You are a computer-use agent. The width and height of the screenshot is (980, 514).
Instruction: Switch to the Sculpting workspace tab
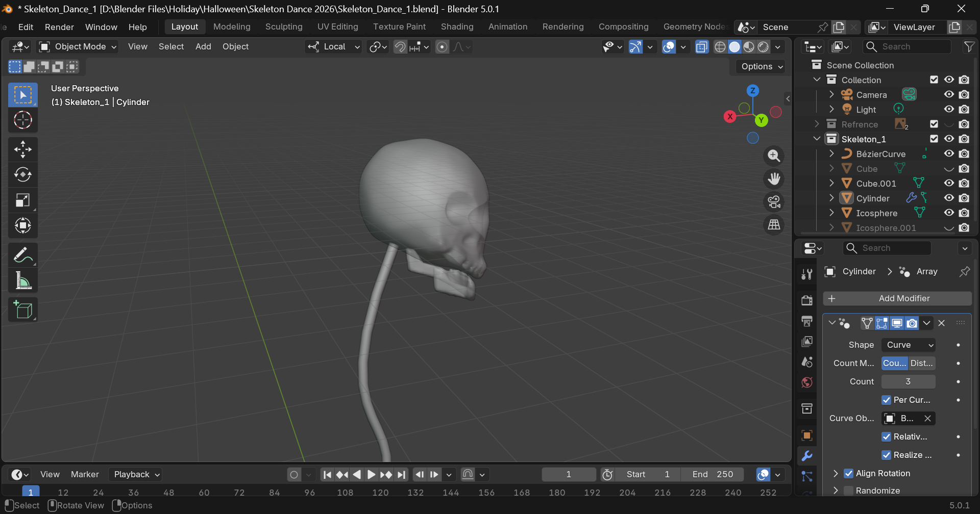point(284,27)
